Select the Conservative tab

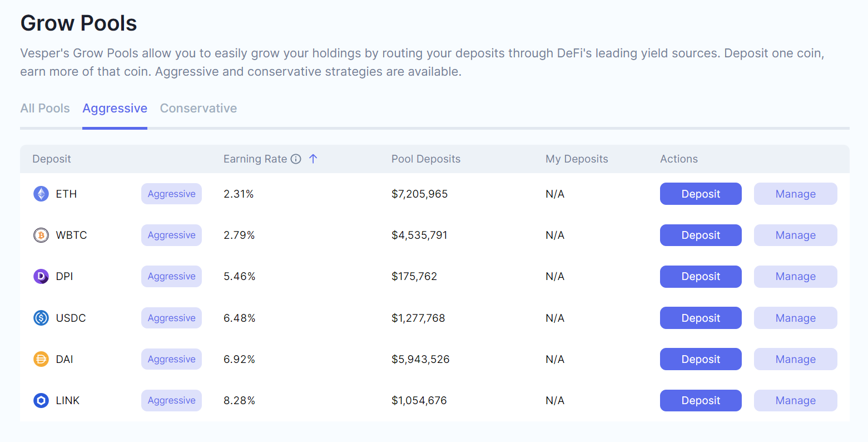pos(199,109)
